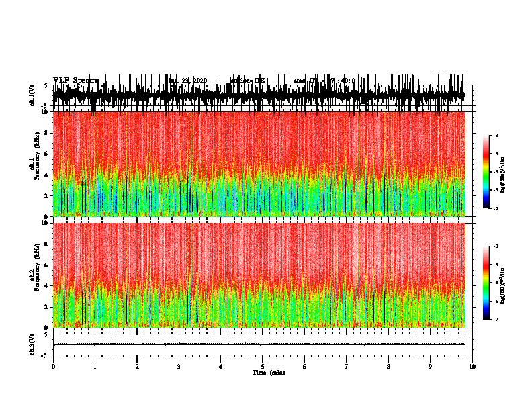This screenshot has width=532, height=411.
Task: Click the "2" kHz tick on ch.2 axis
Action: tap(46, 307)
